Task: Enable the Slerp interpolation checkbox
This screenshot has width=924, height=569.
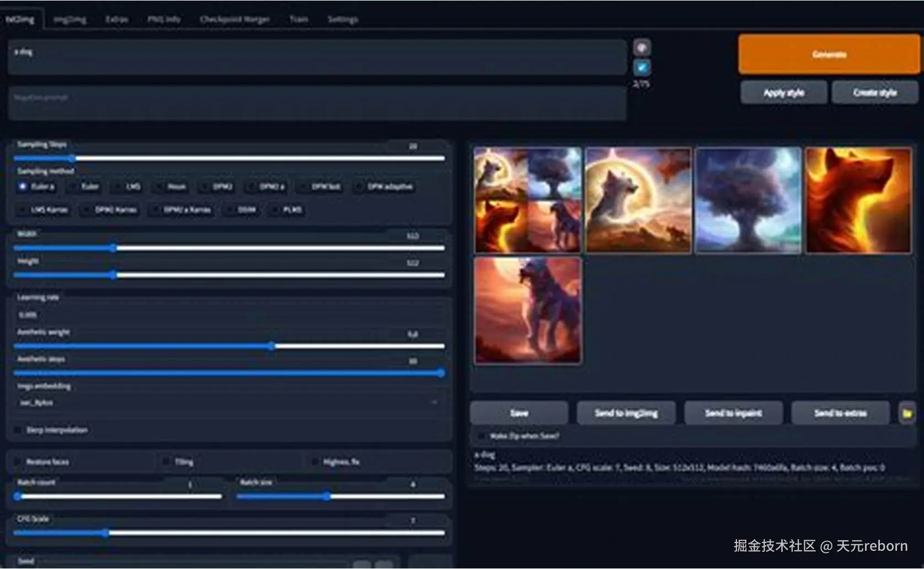Action: pyautogui.click(x=18, y=430)
